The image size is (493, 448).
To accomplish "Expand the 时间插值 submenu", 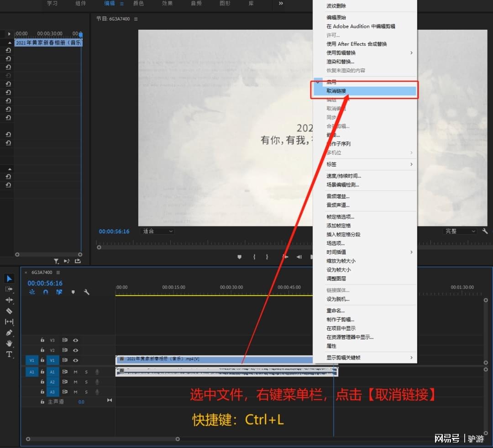I will [x=365, y=252].
